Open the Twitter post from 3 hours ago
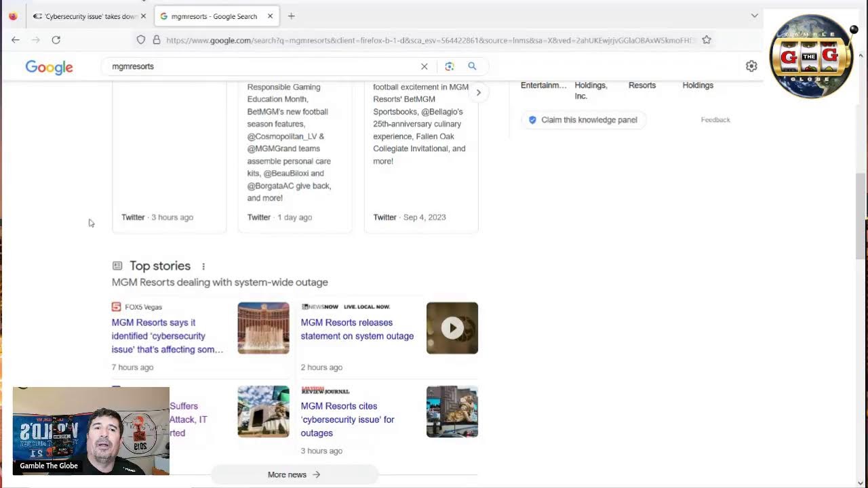868x488 pixels. [169, 156]
